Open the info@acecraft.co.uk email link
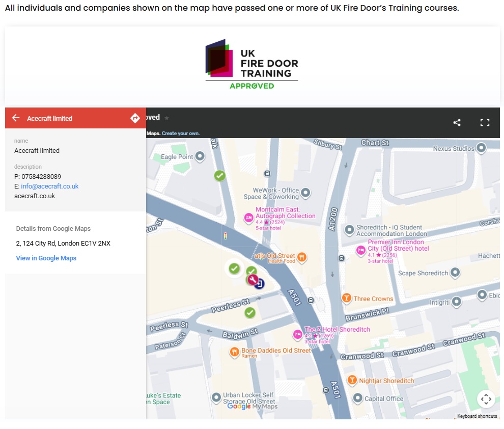This screenshot has width=504, height=429. pos(50,186)
